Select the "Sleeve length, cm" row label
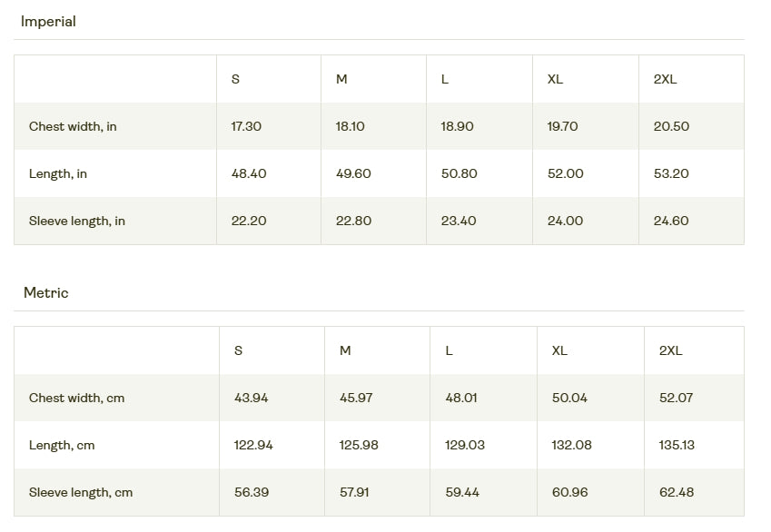The height and width of the screenshot is (532, 771). 81,492
